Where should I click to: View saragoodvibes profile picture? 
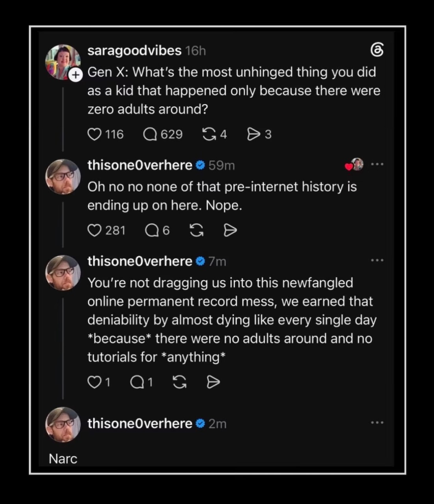point(62,61)
